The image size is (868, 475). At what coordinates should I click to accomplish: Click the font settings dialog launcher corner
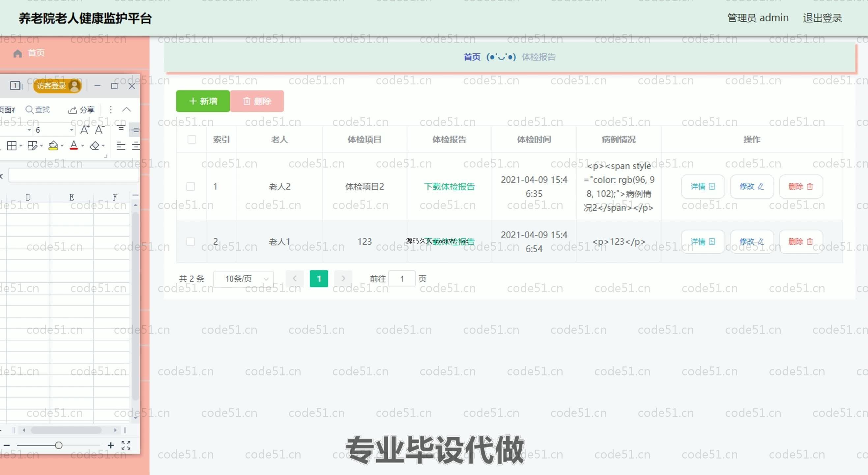coord(105,156)
